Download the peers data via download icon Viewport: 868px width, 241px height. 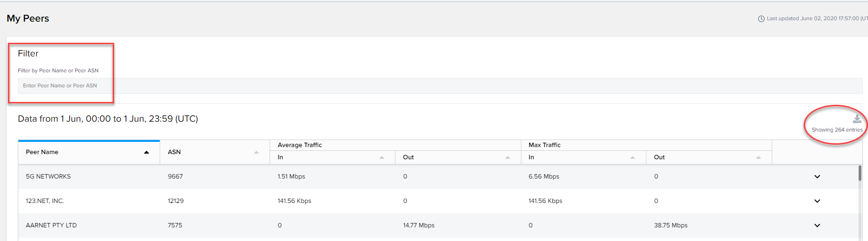857,119
